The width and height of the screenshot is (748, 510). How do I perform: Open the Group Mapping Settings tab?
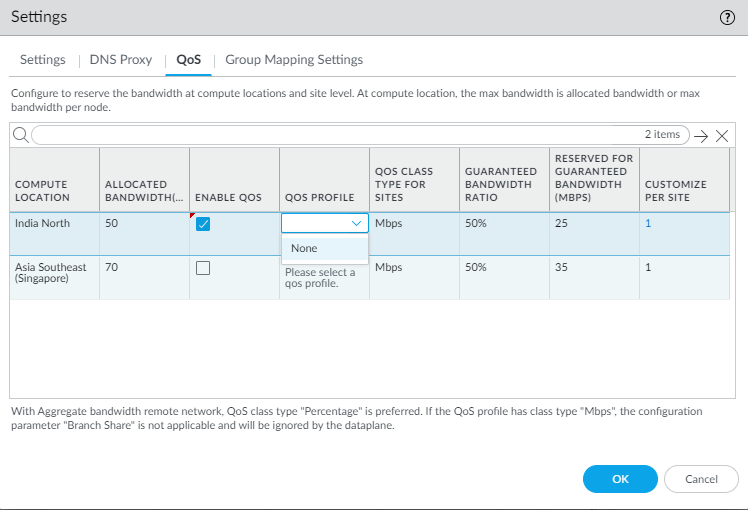pos(294,60)
